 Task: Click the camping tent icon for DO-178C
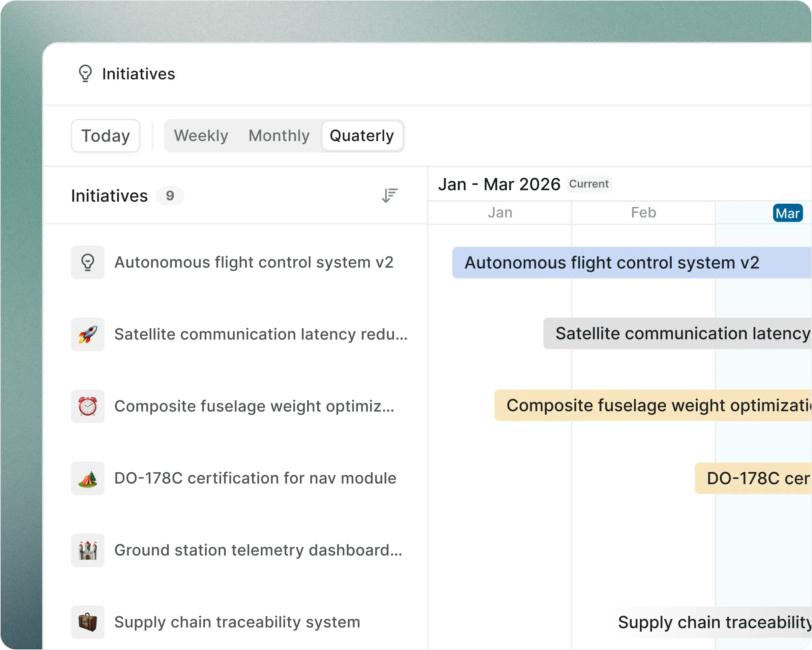pyautogui.click(x=88, y=478)
